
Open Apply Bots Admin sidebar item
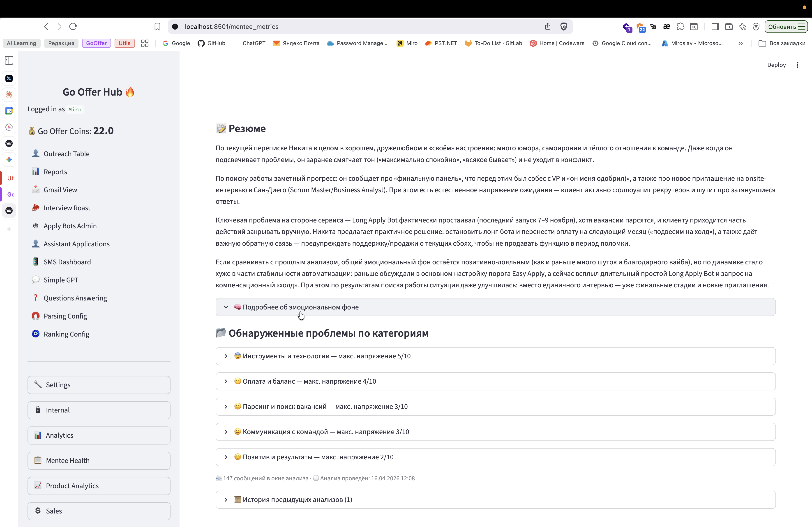[70, 226]
